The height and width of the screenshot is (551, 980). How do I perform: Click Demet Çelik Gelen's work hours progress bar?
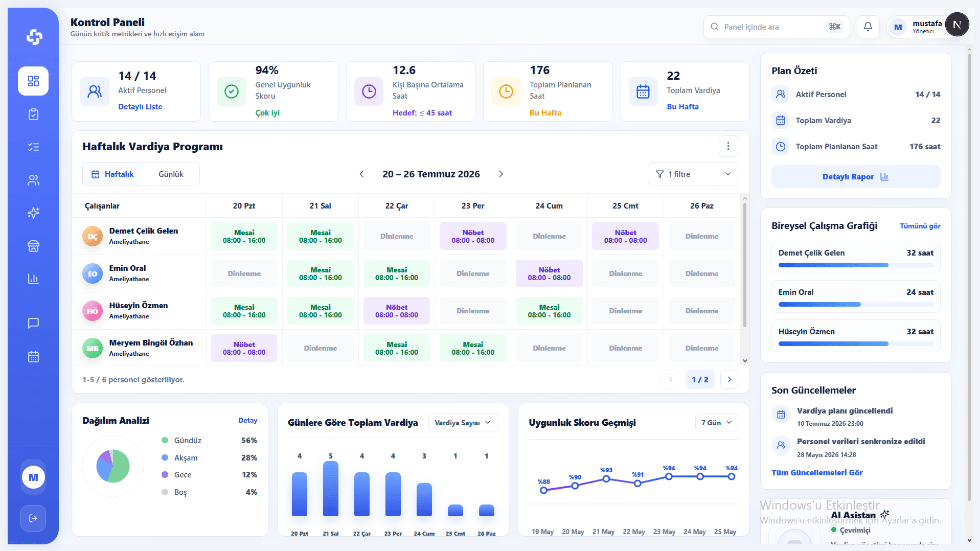(856, 265)
